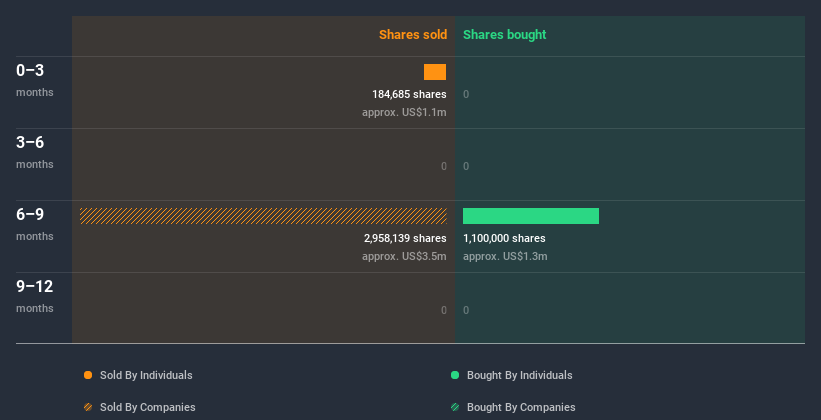Screen dimensions: 821x420
Task: Click the 2,958,139 shares value
Action: click(x=404, y=238)
